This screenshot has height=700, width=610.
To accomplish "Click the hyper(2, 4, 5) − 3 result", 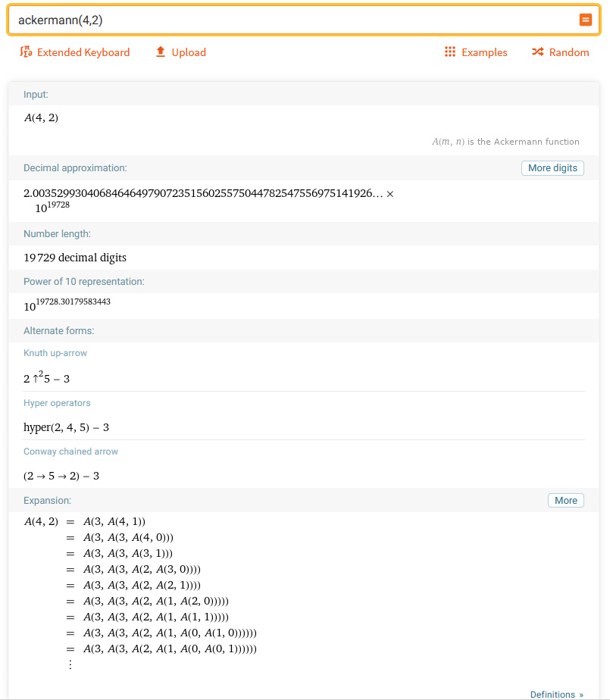I will click(67, 427).
